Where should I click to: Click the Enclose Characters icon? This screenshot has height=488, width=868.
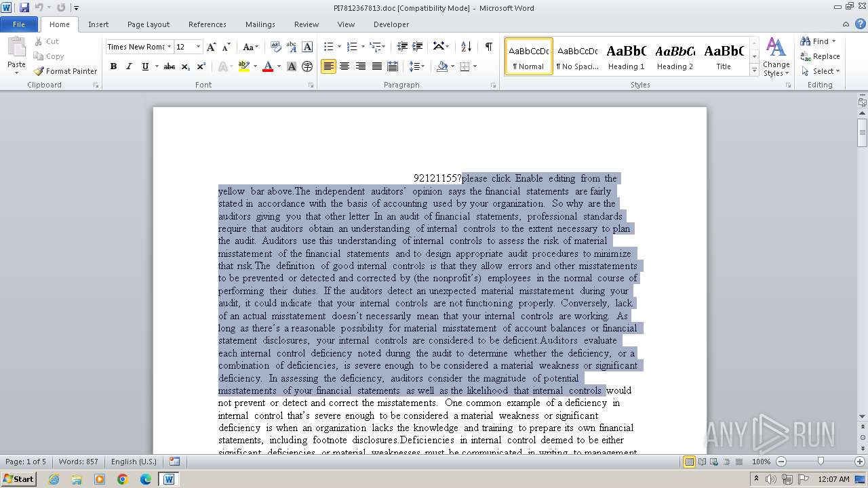(x=307, y=66)
